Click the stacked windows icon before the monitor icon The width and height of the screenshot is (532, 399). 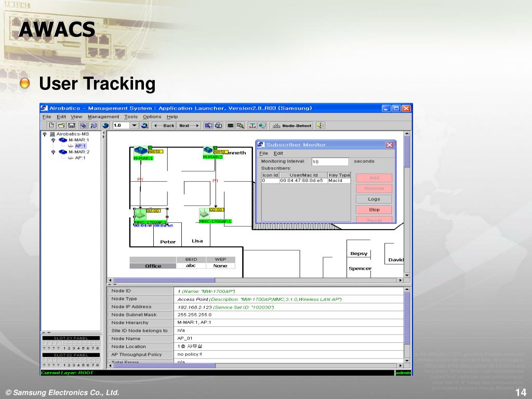pos(219,126)
